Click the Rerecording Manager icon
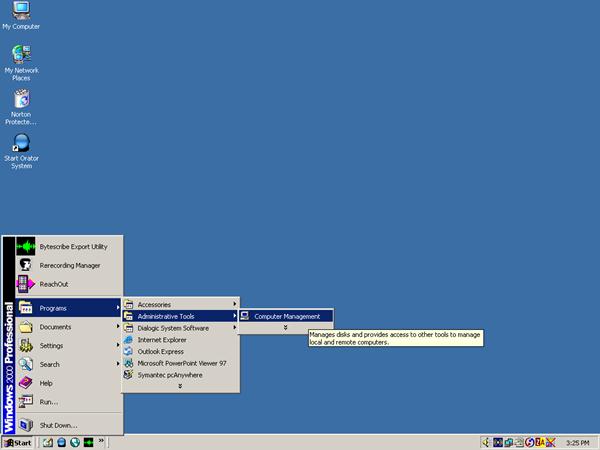Screen dimensions: 600x450 26,265
